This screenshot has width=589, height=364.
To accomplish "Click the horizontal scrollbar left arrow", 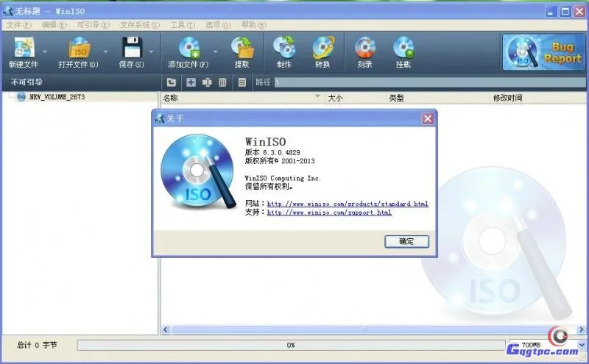I will pyautogui.click(x=166, y=329).
